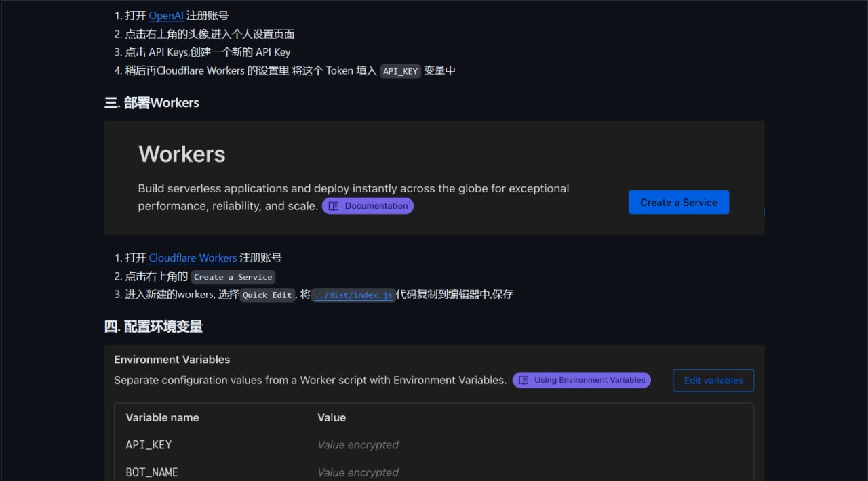Viewport: 868px width, 481px height.
Task: Click the Create a Service button
Action: [679, 203]
